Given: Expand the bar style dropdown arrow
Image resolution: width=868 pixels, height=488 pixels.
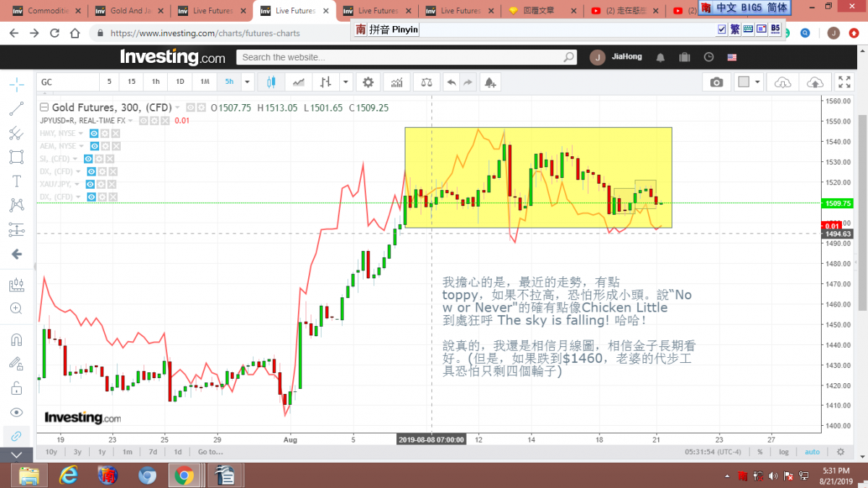Looking at the screenshot, I should click(345, 82).
